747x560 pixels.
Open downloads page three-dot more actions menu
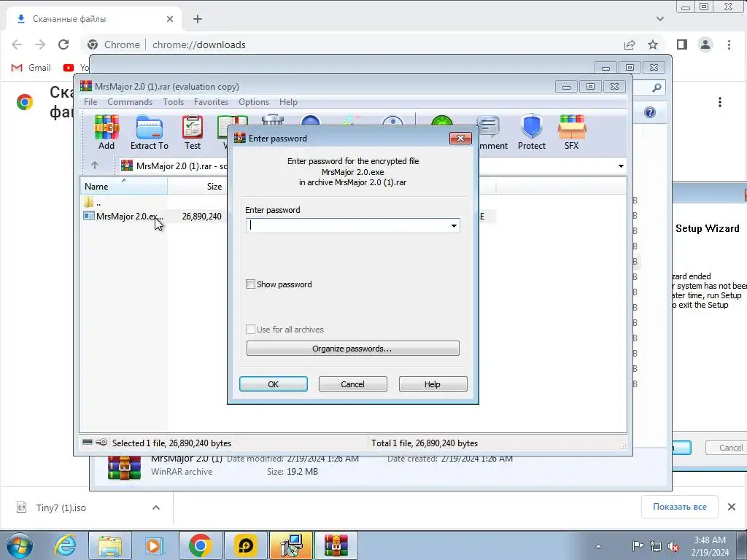(720, 102)
